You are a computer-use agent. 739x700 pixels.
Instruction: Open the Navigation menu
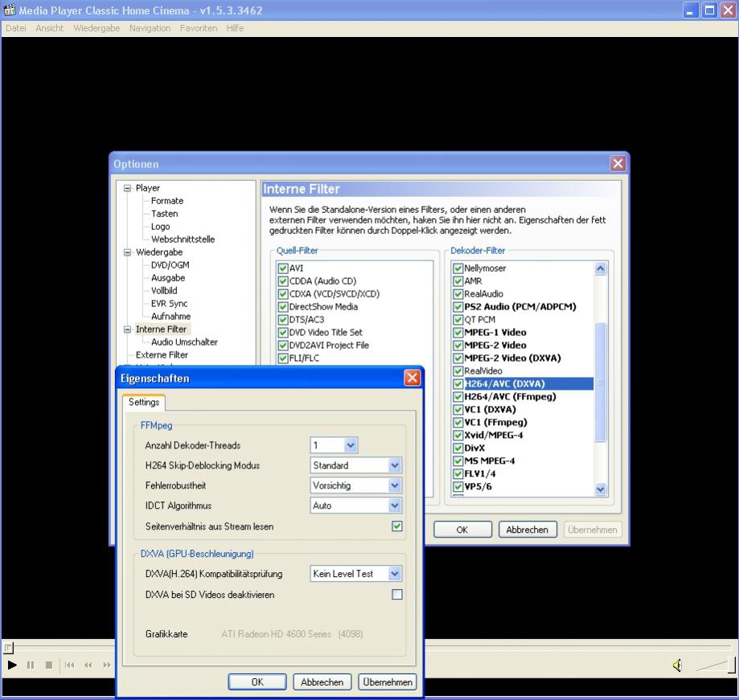[150, 28]
